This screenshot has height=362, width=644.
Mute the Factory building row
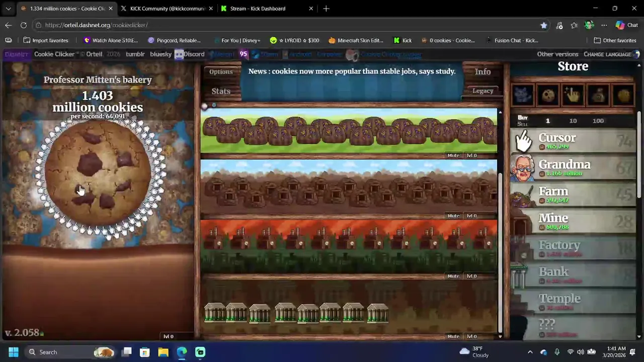[x=453, y=276]
